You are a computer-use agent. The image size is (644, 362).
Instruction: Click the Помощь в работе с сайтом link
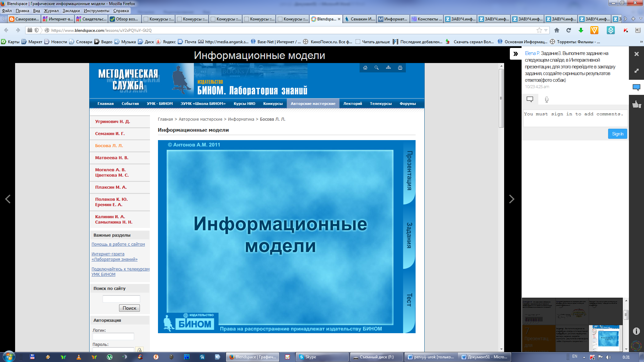118,244
